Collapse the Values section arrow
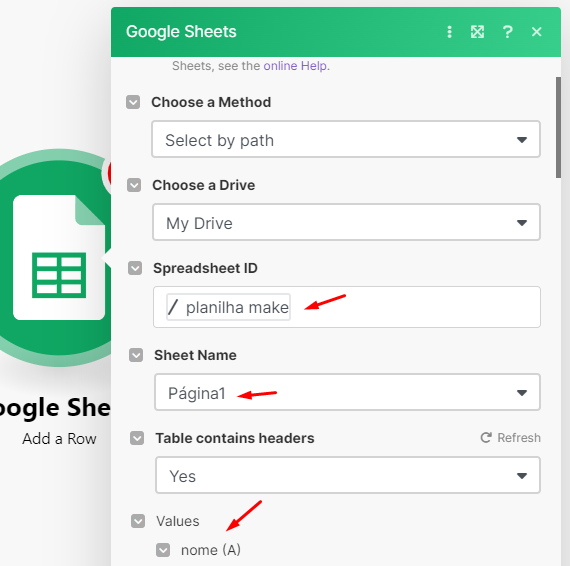 (138, 521)
